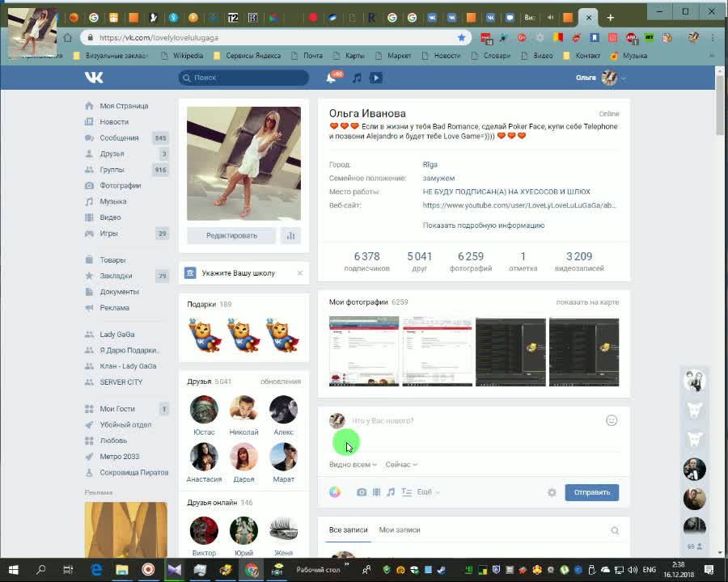The image size is (728, 582).
Task: Click the VK search field
Action: 243,78
